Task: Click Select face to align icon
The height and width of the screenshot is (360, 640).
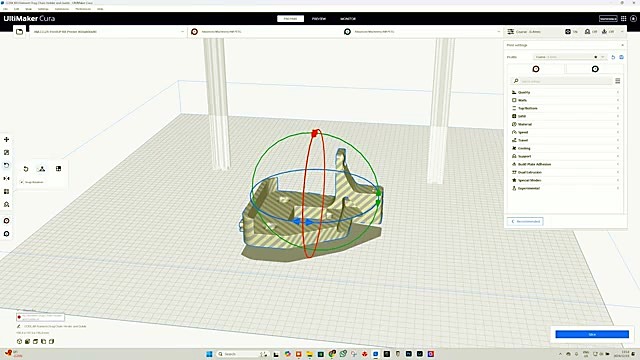Action: click(58, 169)
